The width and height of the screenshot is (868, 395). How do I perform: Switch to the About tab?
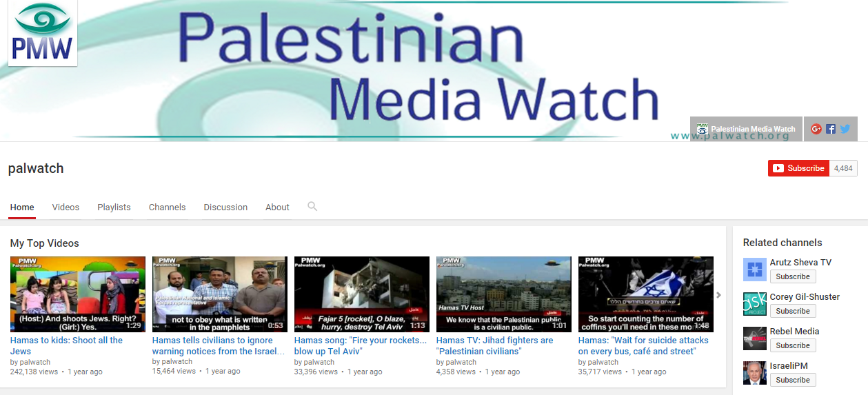pyautogui.click(x=277, y=207)
